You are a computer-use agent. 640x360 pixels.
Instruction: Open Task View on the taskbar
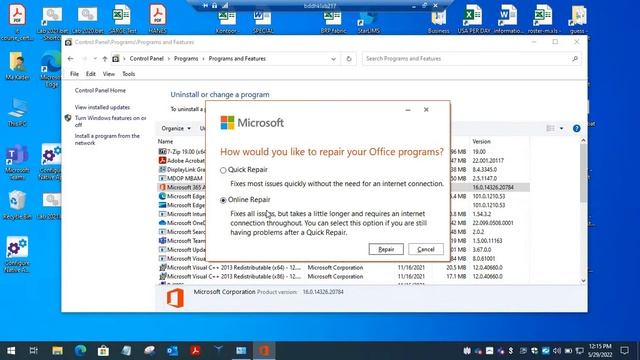pos(34,351)
